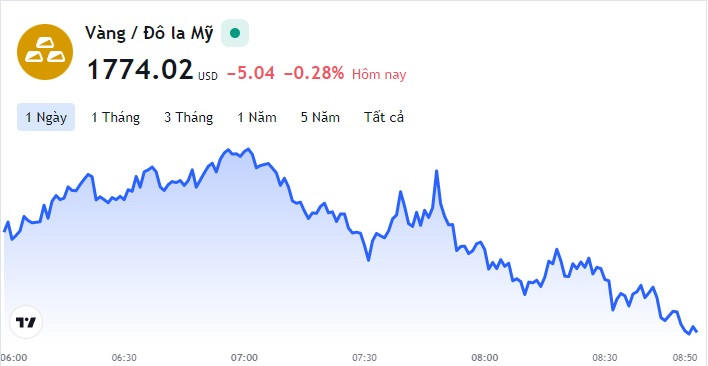708x366 pixels.
Task: Open the Vàng / Đô la Mỹ title
Action: pyautogui.click(x=149, y=34)
